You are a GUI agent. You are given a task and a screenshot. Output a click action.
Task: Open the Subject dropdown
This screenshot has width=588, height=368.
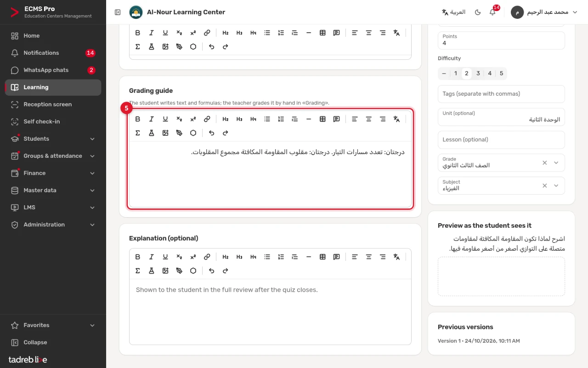[556, 185]
